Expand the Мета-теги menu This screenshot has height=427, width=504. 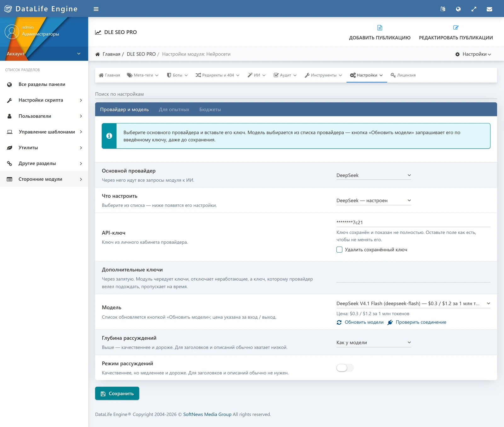(143, 75)
